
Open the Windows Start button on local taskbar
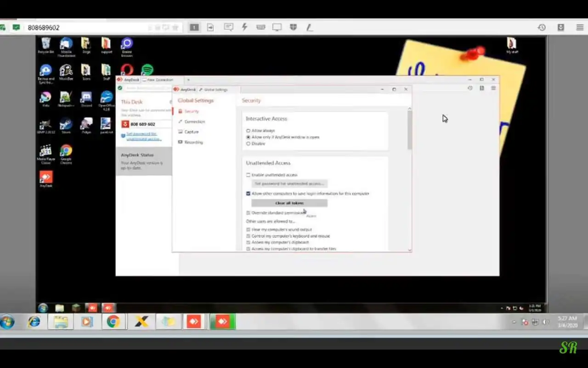(7, 322)
